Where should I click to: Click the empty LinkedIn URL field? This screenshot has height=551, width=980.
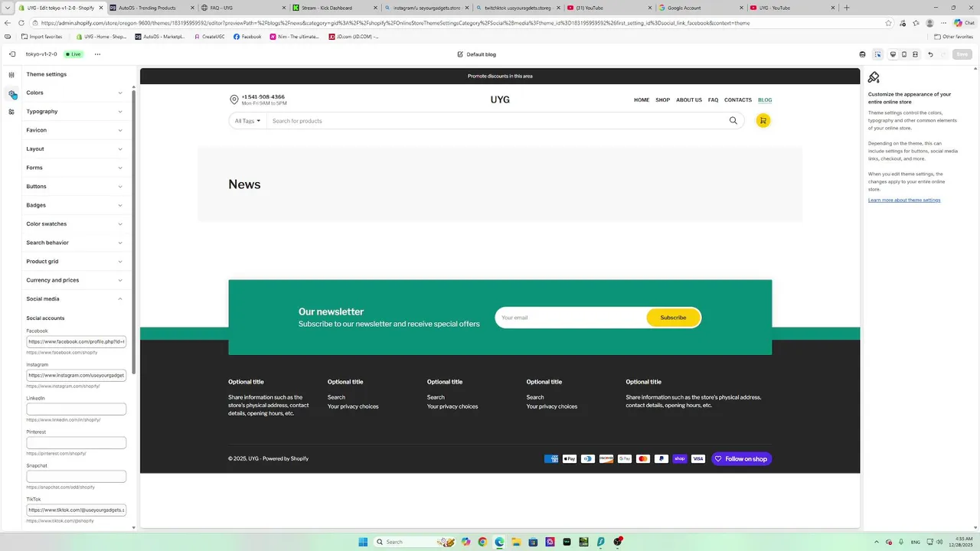point(76,409)
